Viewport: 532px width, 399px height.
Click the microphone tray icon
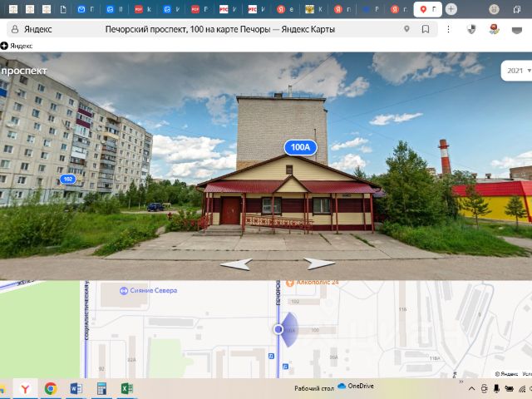pyautogui.click(x=496, y=389)
